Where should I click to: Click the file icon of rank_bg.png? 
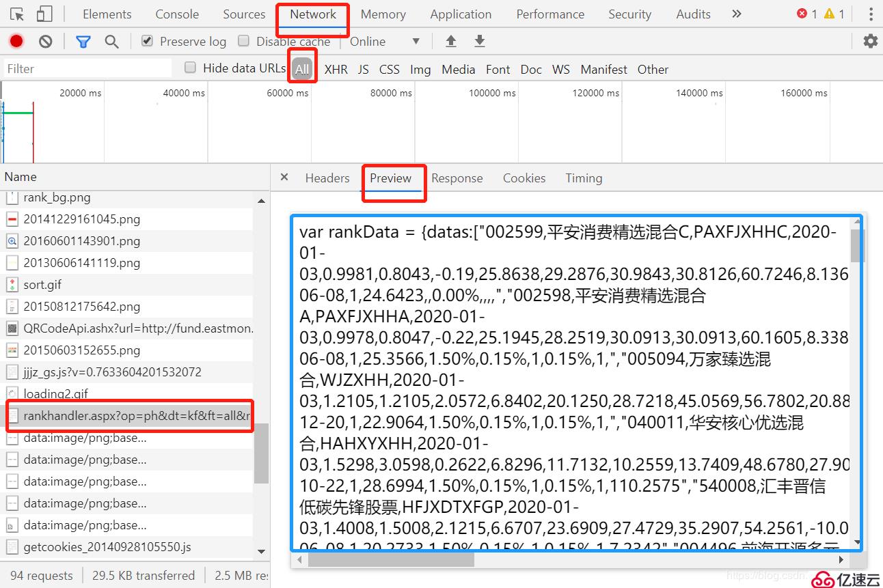[12, 198]
